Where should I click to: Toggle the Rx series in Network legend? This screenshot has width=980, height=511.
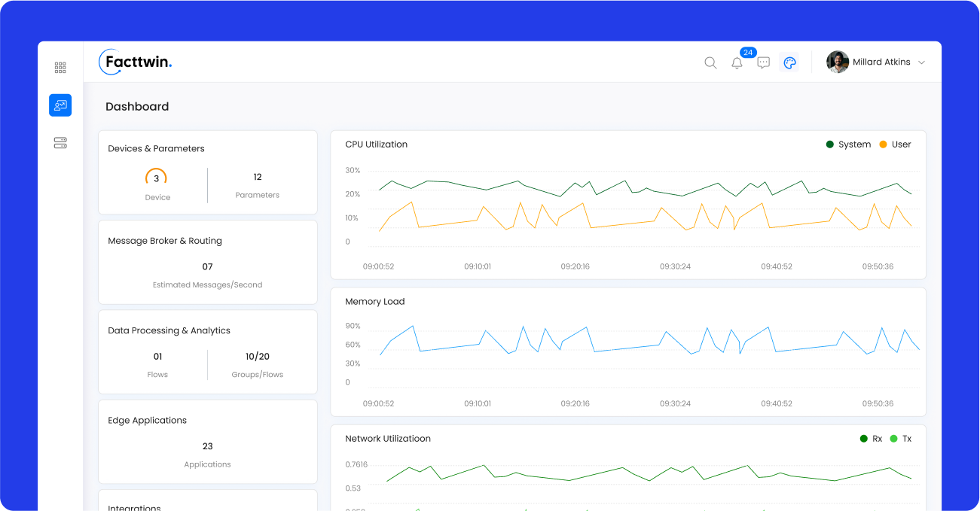871,439
